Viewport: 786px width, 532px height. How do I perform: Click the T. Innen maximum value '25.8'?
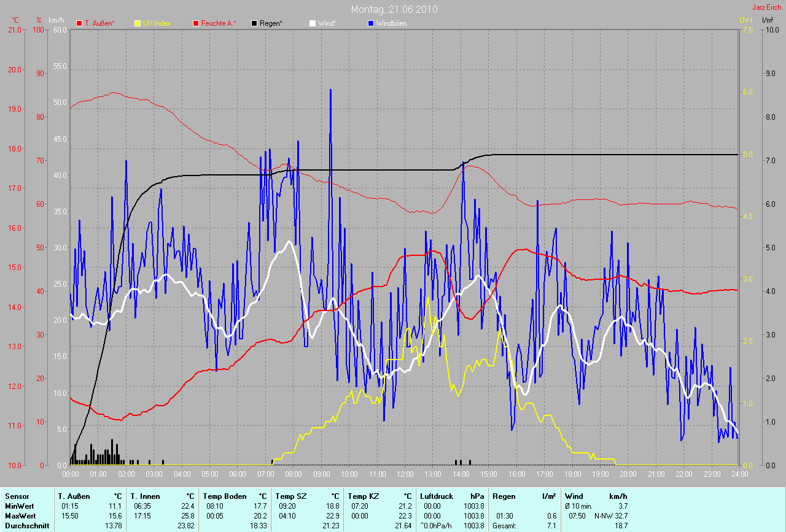click(x=189, y=516)
